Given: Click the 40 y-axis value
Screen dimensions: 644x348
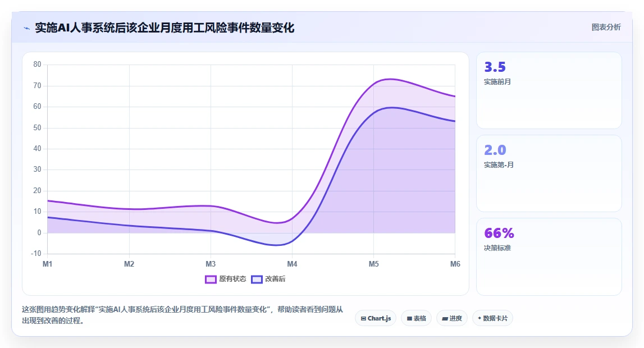Looking at the screenshot, I should 38,149.
